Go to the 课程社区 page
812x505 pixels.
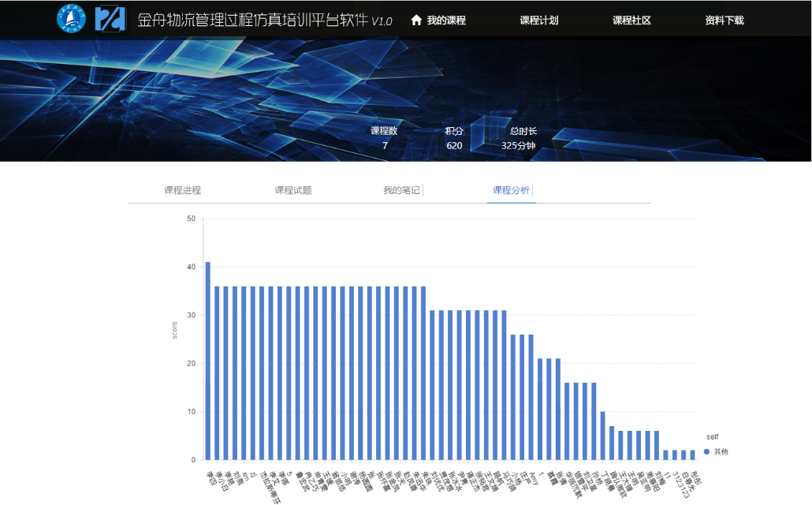click(631, 21)
